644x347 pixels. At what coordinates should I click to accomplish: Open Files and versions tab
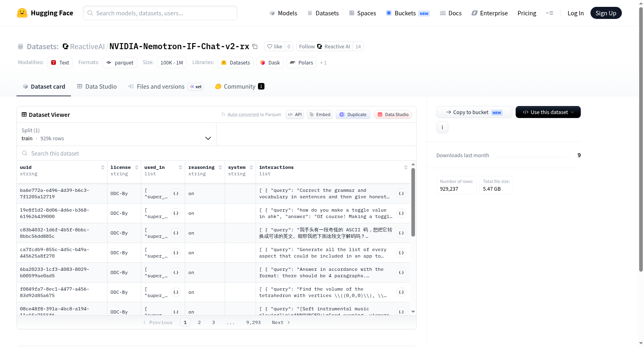[x=166, y=87]
